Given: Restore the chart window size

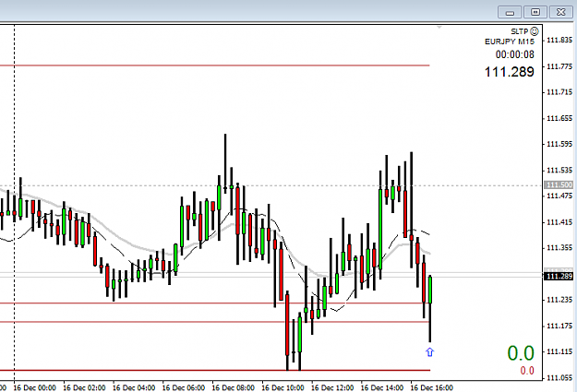Looking at the screenshot, I should tap(535, 12).
